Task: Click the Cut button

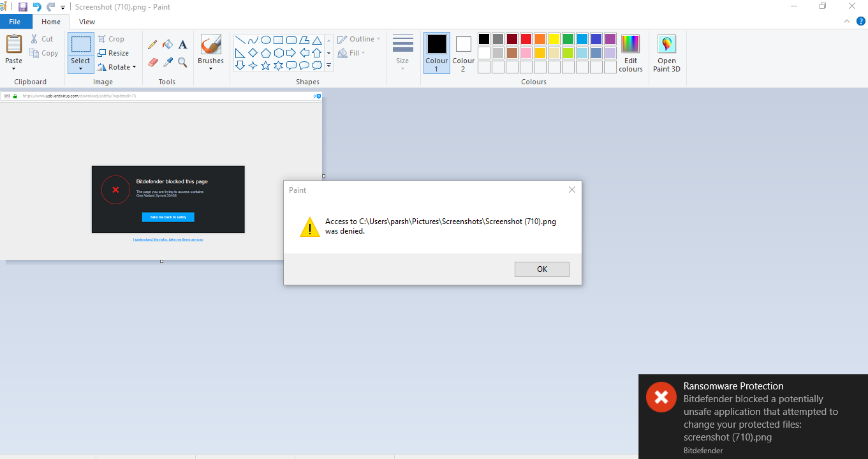Action: (42, 39)
